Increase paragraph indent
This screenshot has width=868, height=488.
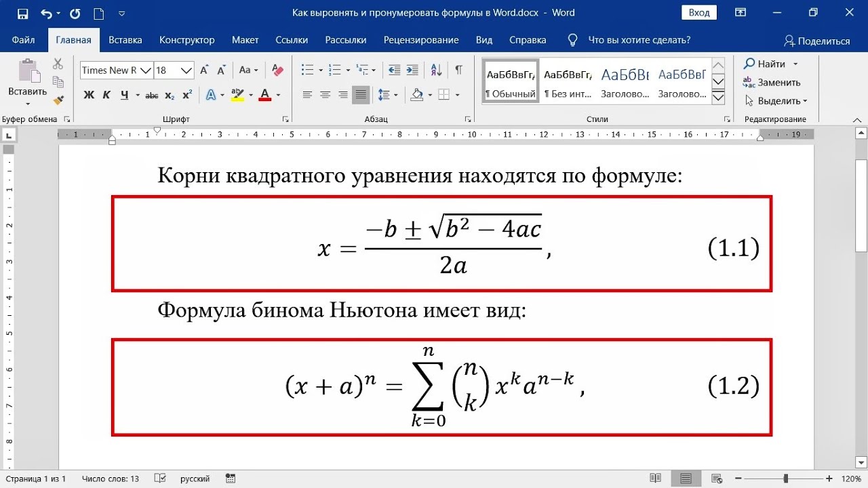tap(412, 70)
